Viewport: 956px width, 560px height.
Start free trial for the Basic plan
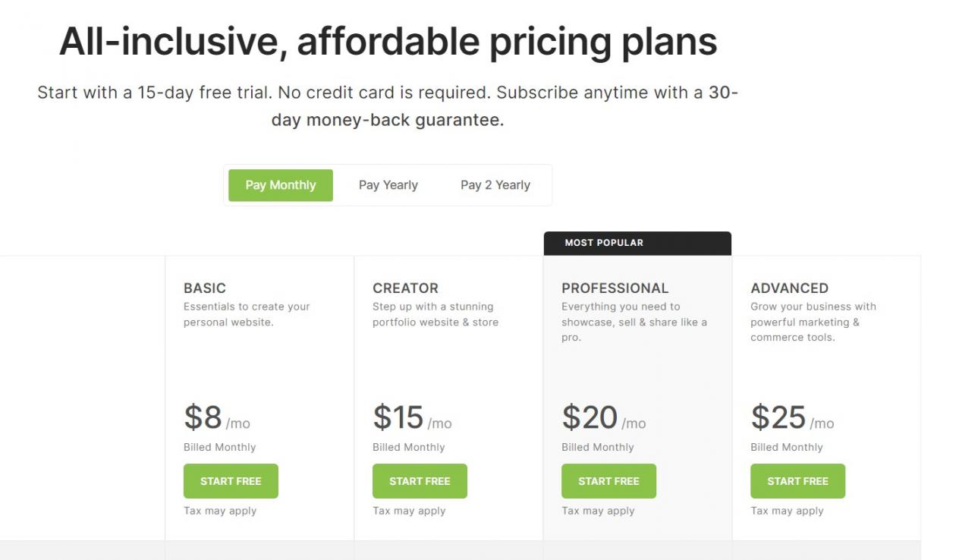point(231,481)
